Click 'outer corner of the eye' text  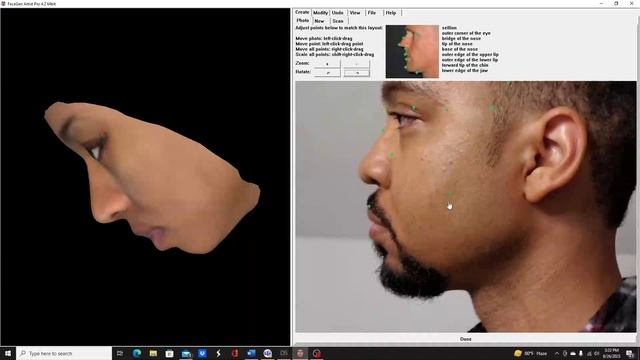coord(466,33)
